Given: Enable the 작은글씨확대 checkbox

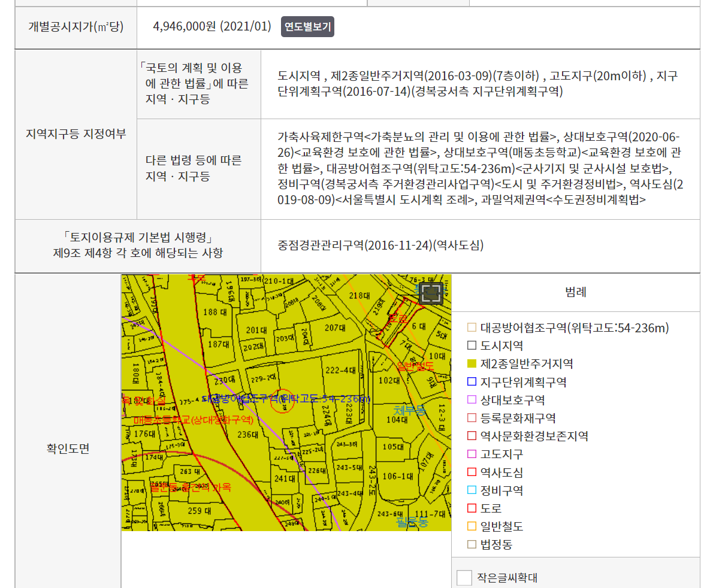Looking at the screenshot, I should point(464,578).
